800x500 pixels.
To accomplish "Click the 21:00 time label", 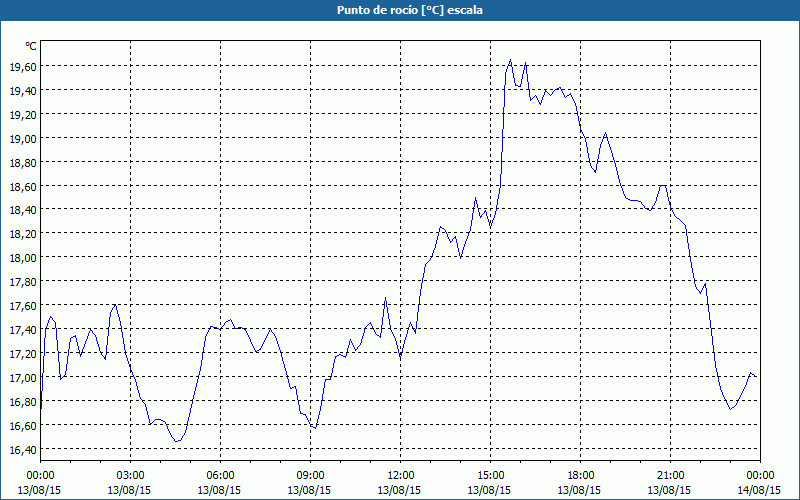I will click(670, 476).
